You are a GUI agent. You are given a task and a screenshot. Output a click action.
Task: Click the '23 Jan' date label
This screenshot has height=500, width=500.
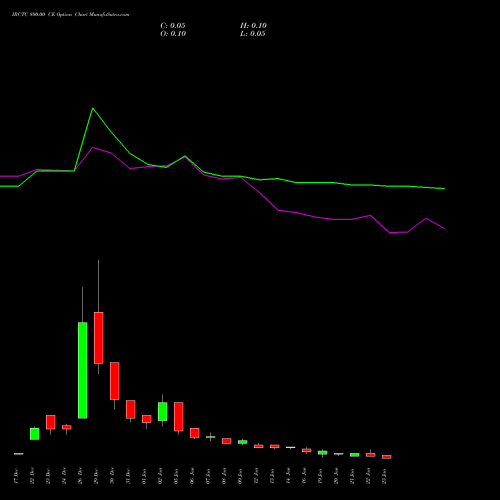pos(385,476)
